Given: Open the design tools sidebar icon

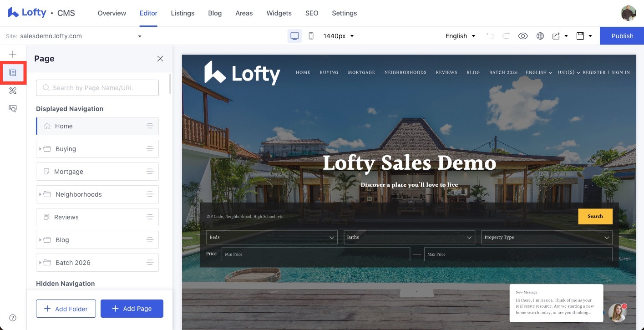Looking at the screenshot, I should (13, 91).
